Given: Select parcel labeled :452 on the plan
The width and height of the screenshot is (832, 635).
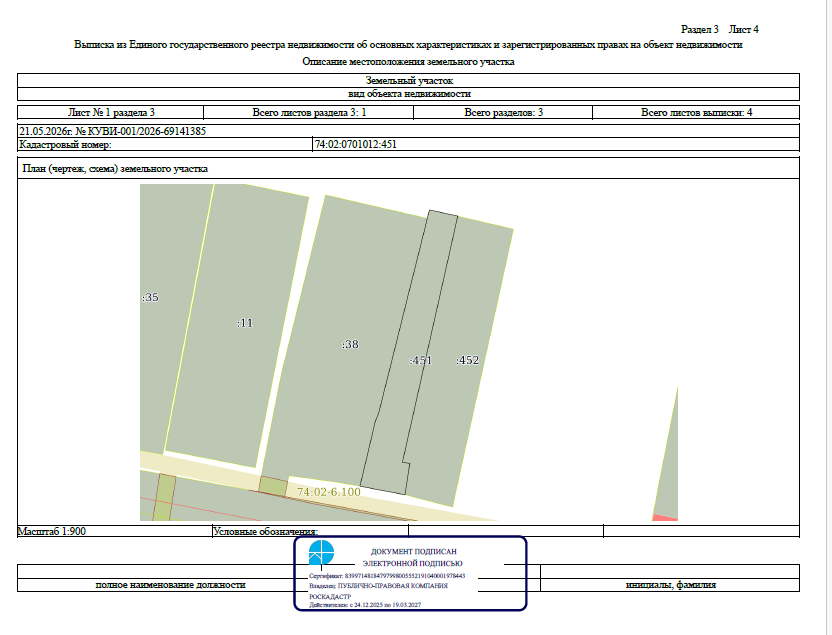Looking at the screenshot, I should pyautogui.click(x=467, y=360).
